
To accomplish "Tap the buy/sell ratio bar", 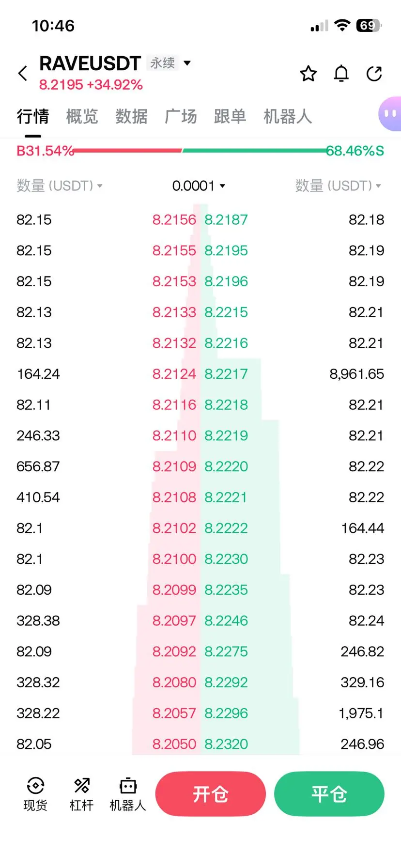I will 200,151.
